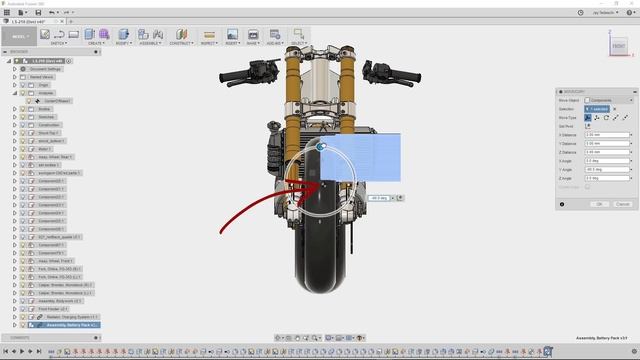640x360 pixels.
Task: Toggle visibility bulb of Sketches folder
Action: pos(23,117)
